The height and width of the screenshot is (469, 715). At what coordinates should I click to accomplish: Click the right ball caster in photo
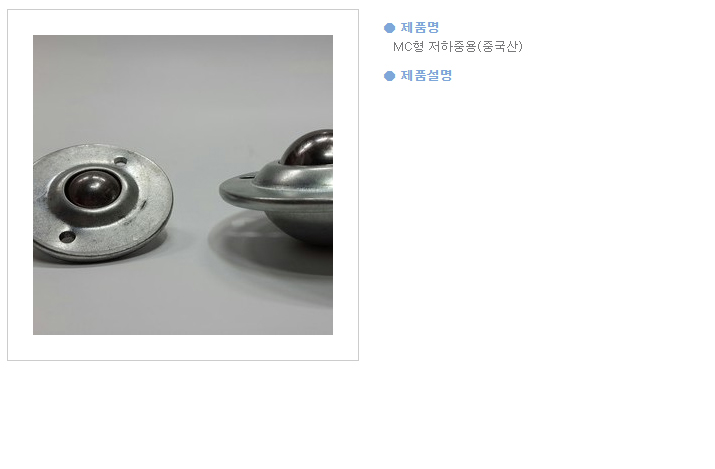coord(276,189)
